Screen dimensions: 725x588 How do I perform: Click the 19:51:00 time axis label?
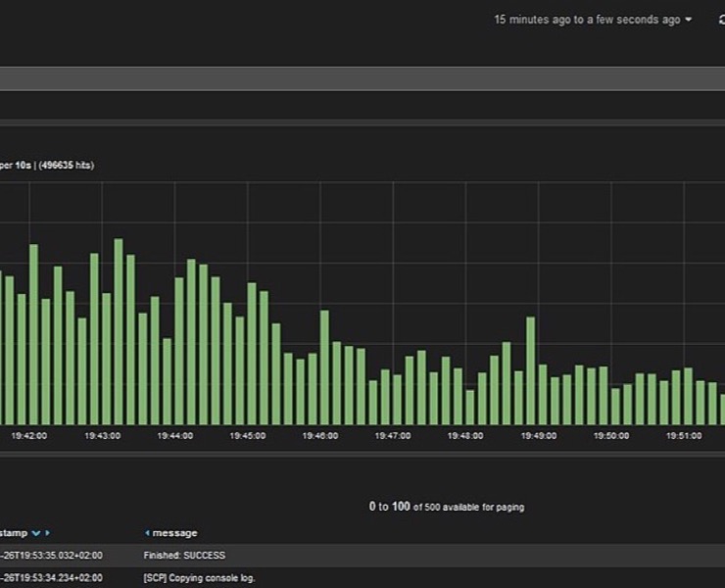[x=684, y=436]
